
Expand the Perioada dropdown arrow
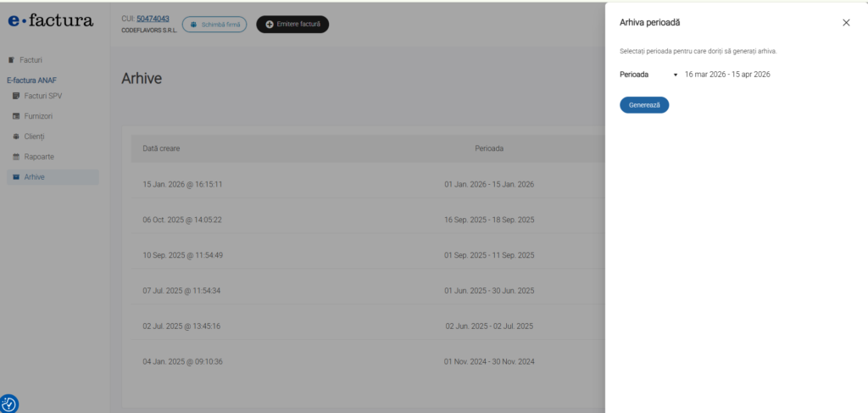676,75
